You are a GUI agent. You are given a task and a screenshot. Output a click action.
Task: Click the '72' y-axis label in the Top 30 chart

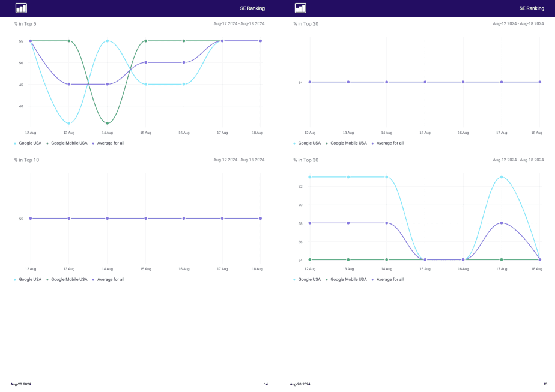click(x=300, y=187)
